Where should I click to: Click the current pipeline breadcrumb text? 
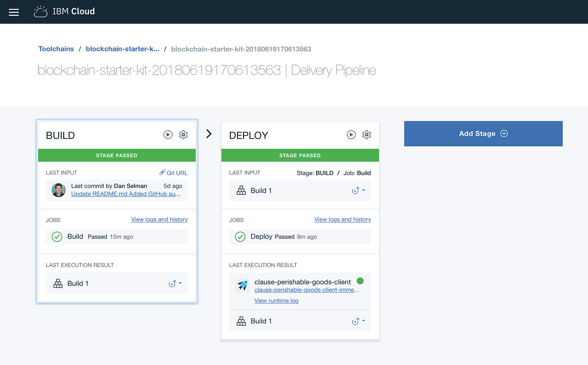[241, 49]
